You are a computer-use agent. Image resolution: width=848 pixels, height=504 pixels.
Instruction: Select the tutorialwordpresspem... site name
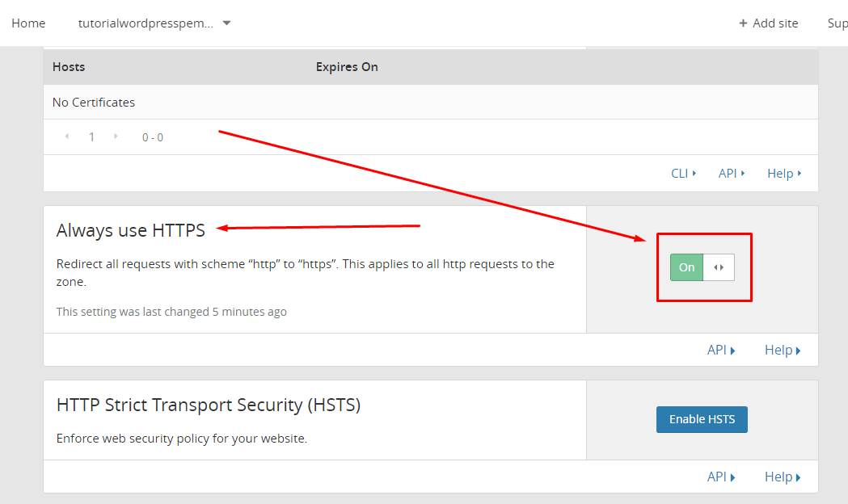(146, 23)
